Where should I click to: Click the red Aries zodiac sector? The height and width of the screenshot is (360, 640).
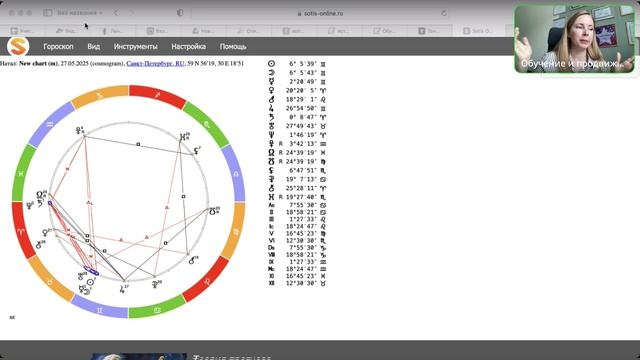(20, 231)
